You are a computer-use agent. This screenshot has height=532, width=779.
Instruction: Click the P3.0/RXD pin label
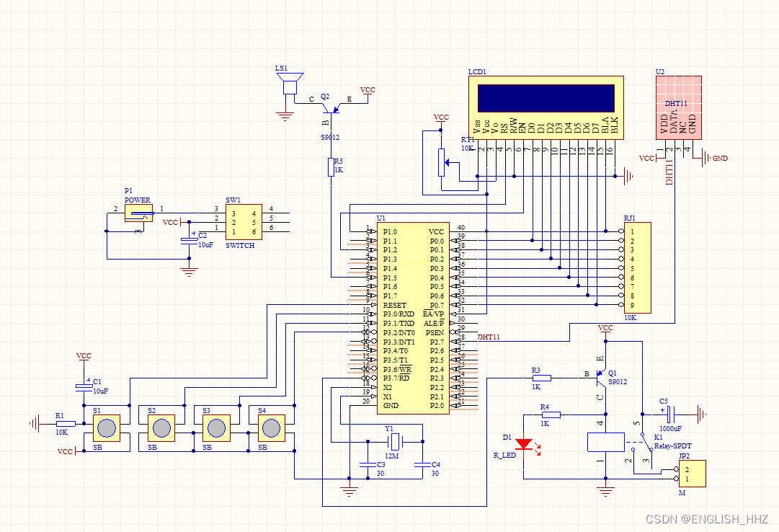(399, 314)
